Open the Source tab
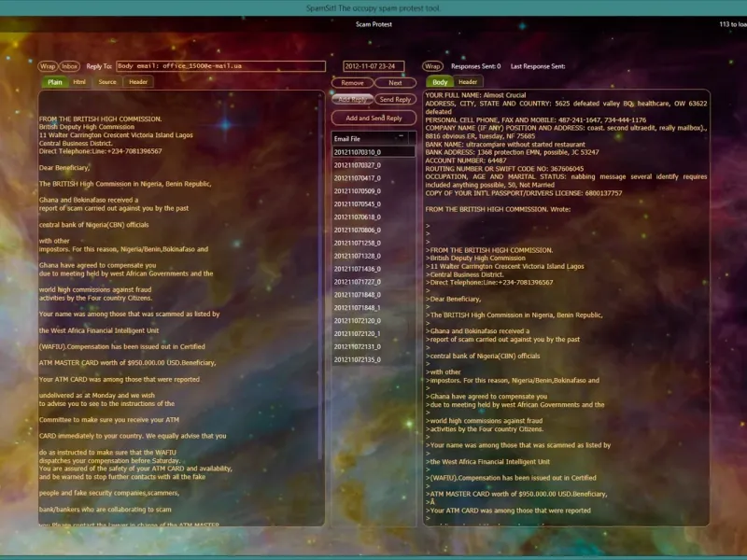The image size is (747, 560). pyautogui.click(x=107, y=82)
